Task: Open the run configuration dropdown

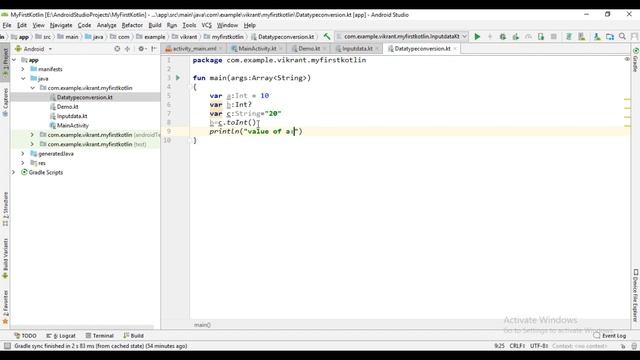Action: coord(401,37)
